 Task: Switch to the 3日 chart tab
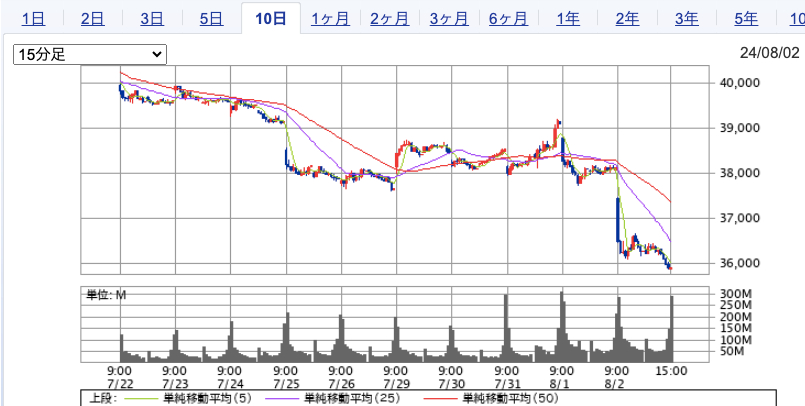pyautogui.click(x=152, y=20)
